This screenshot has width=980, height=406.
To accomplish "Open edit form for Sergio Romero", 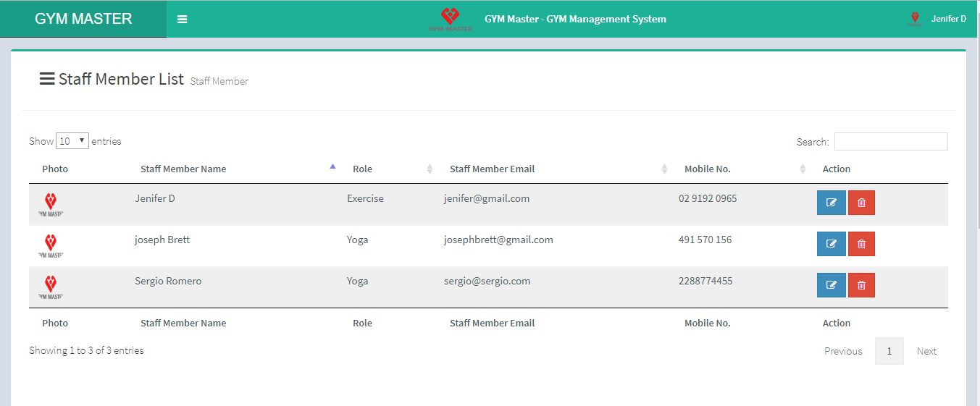I will click(831, 285).
